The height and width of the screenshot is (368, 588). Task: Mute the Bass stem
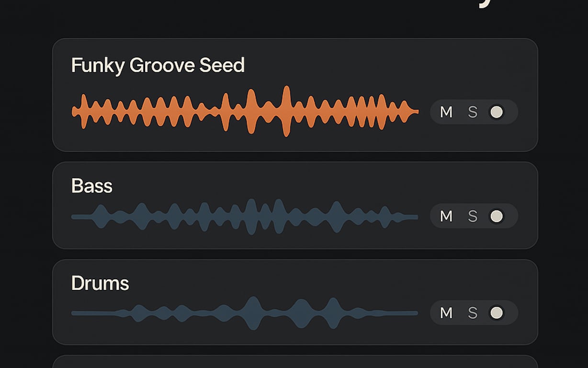(446, 217)
